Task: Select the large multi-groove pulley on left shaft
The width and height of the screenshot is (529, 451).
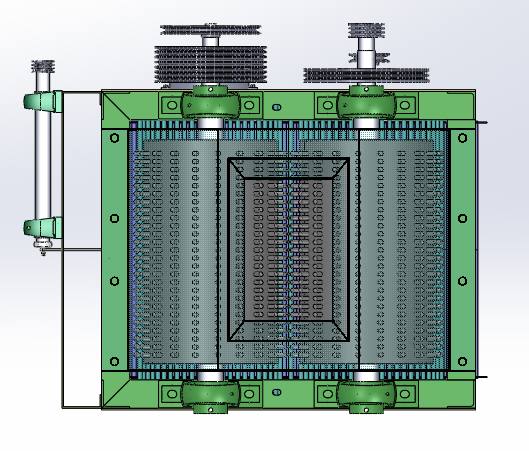Action: [211, 64]
